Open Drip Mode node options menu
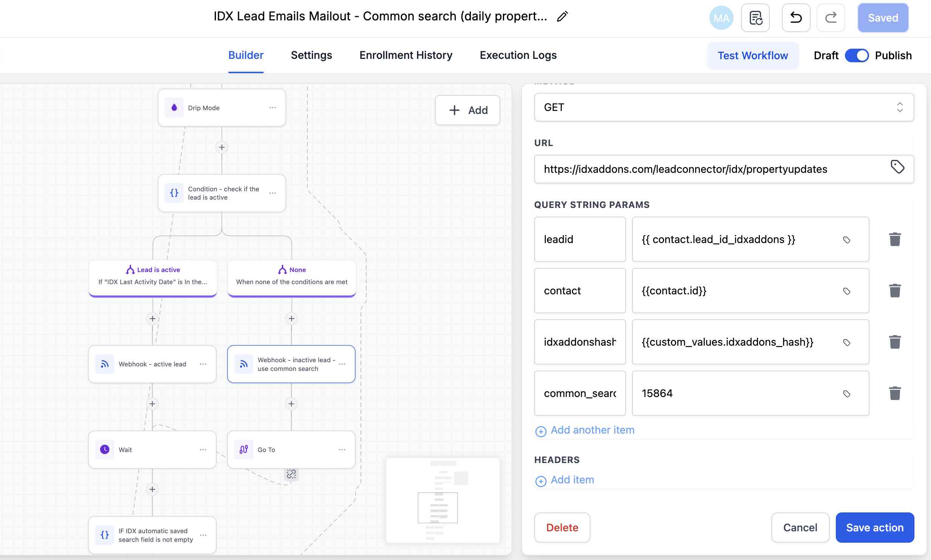 tap(273, 108)
